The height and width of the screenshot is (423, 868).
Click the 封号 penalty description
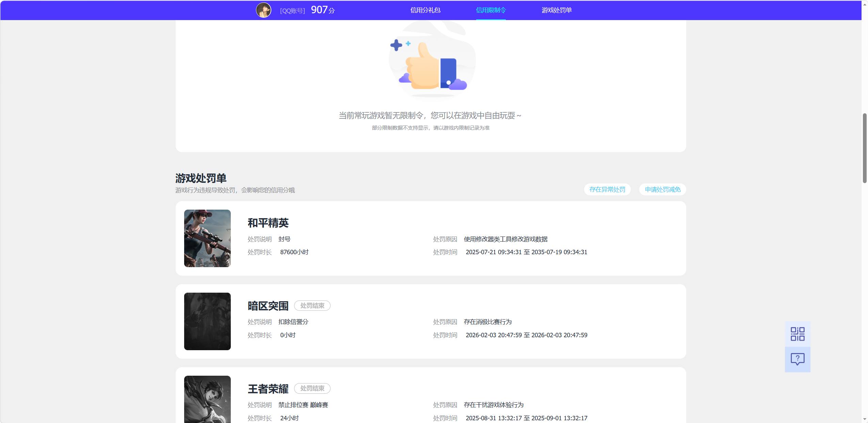[x=284, y=239]
